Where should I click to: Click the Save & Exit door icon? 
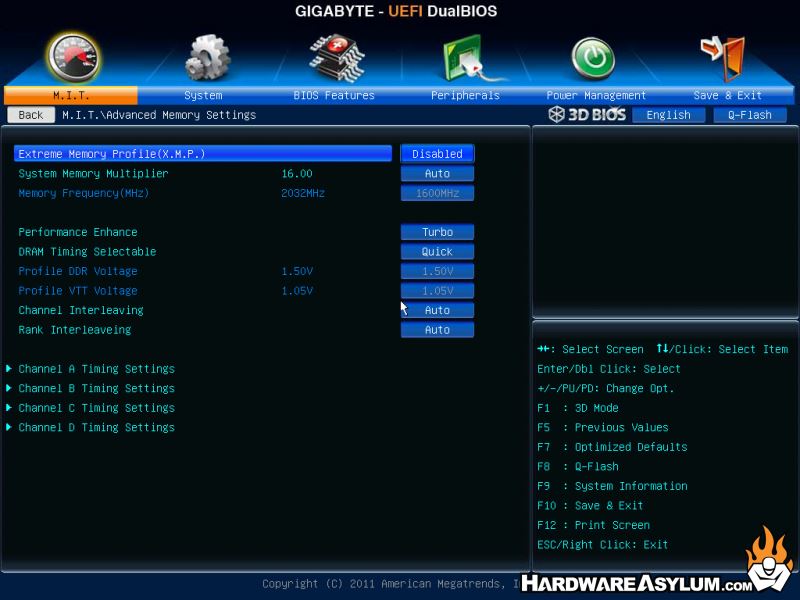pos(723,58)
